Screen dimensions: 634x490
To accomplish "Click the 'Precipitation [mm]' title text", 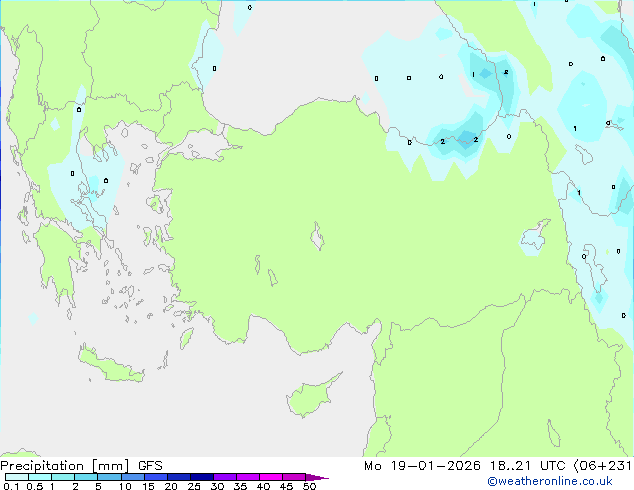I will pos(65,466).
